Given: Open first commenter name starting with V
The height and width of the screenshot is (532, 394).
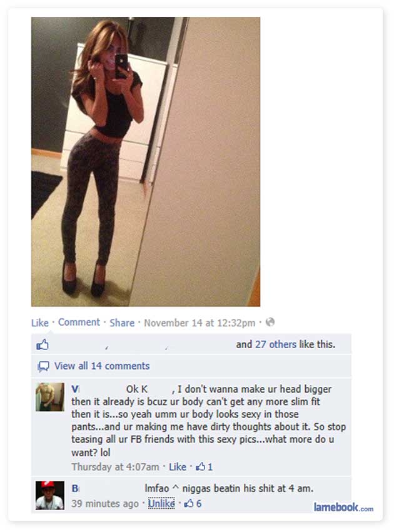Looking at the screenshot, I should tap(75, 389).
